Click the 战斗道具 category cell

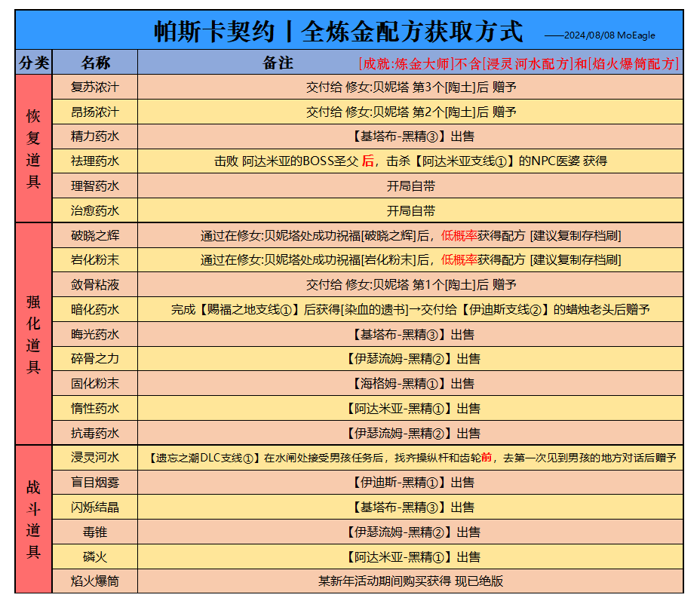pyautogui.click(x=34, y=519)
